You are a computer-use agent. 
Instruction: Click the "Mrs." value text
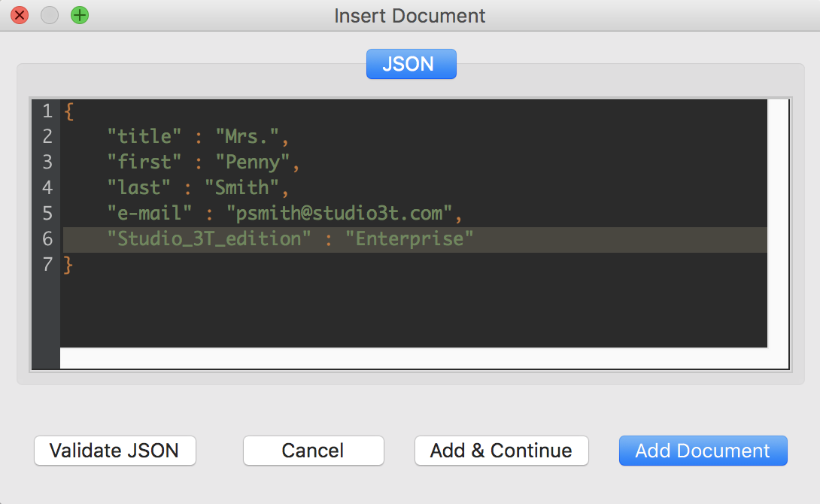[248, 137]
